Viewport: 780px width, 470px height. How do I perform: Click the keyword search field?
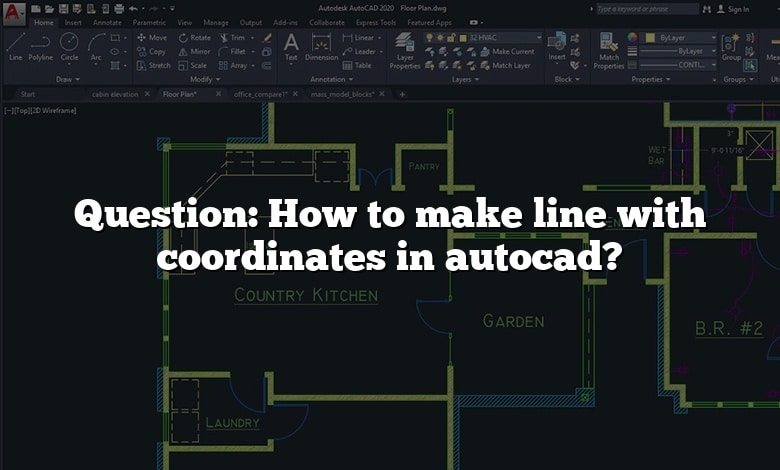647,9
